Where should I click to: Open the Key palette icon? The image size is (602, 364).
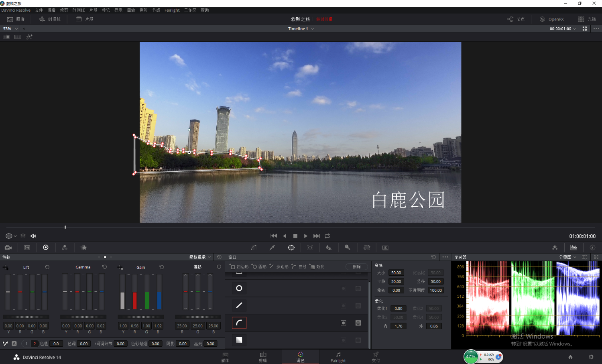click(x=348, y=248)
